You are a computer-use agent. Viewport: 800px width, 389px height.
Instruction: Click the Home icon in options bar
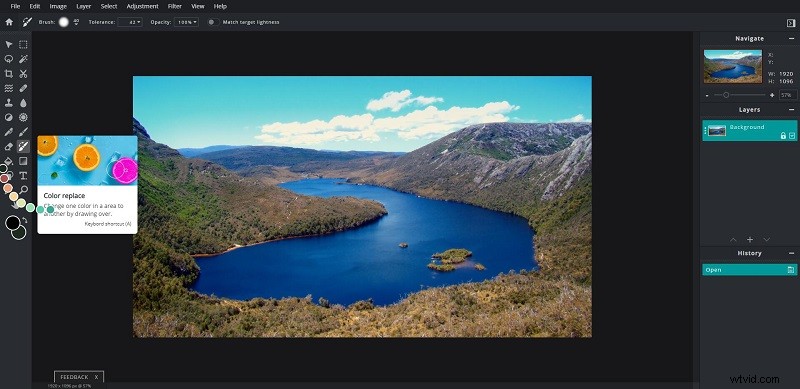point(9,22)
